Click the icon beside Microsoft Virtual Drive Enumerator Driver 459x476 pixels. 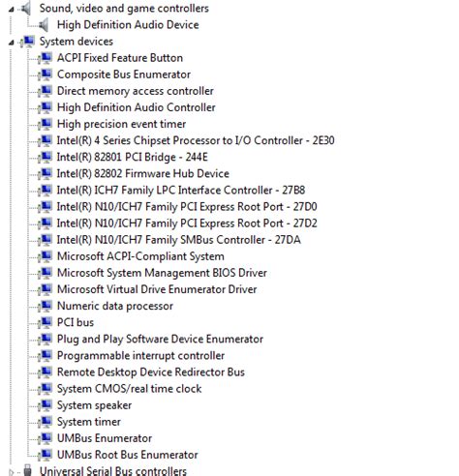(45, 289)
